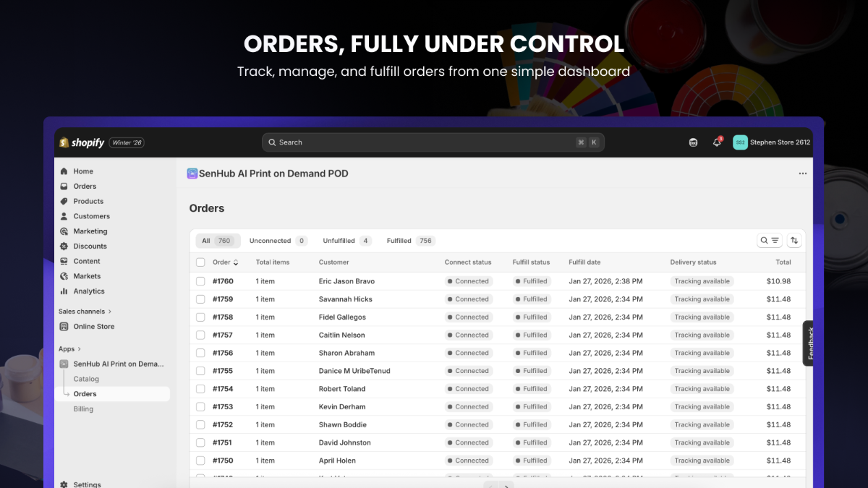The height and width of the screenshot is (488, 868).
Task: Check the checkbox for order #1760
Action: [200, 281]
